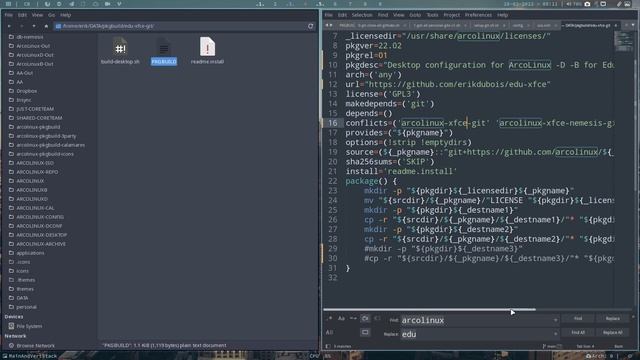
Task: Click the camera icon in the top panel
Action: [587, 4]
